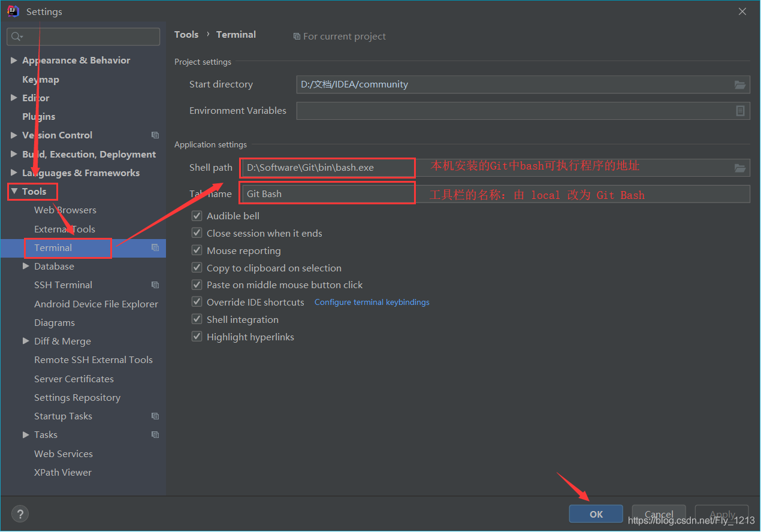Toggle the Highlight hyperlinks checkbox

point(197,337)
